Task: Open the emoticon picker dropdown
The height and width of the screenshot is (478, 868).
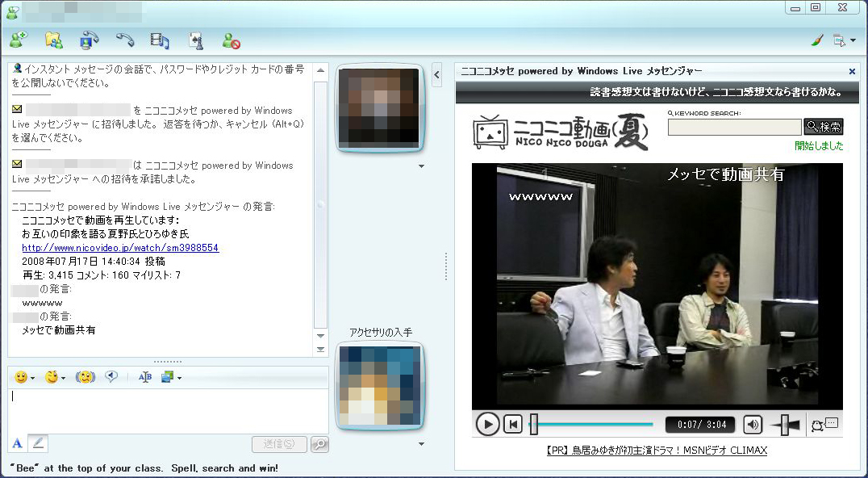Action: 33,377
